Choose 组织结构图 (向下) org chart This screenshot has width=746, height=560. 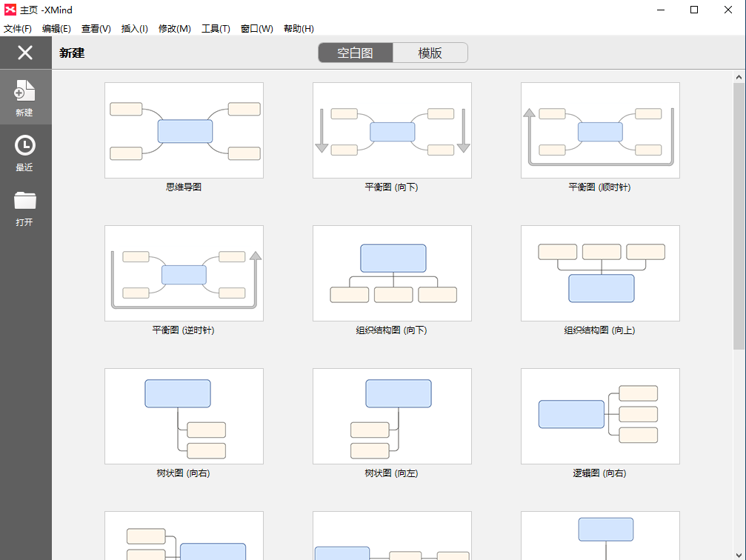pos(392,273)
